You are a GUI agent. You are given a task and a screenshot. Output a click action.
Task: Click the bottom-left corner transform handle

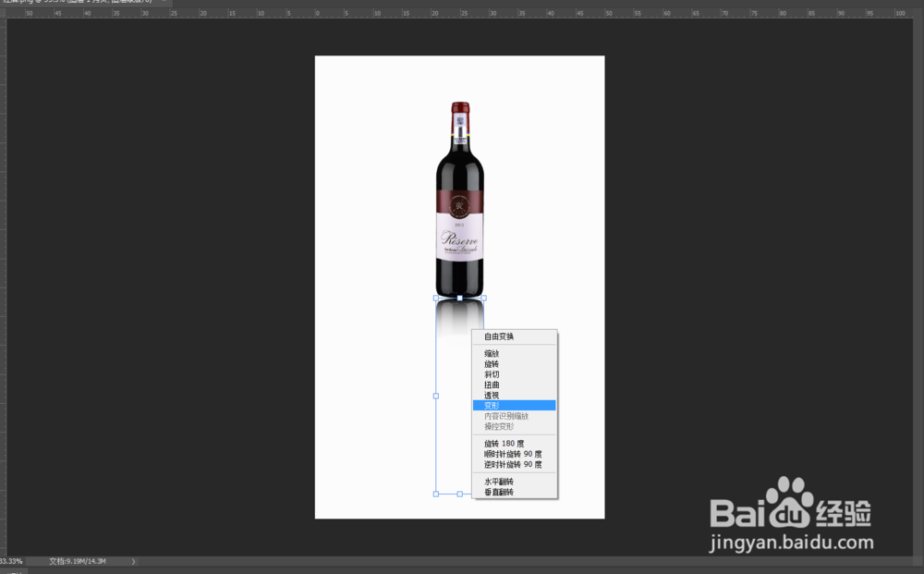point(436,494)
